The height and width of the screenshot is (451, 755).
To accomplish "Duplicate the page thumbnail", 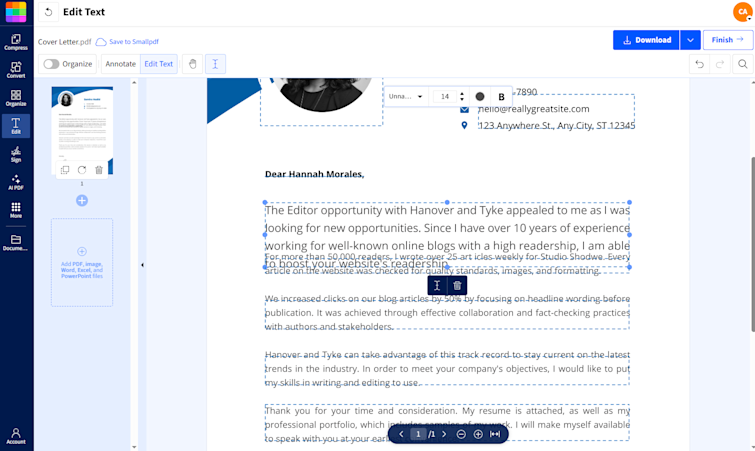I will (x=65, y=170).
